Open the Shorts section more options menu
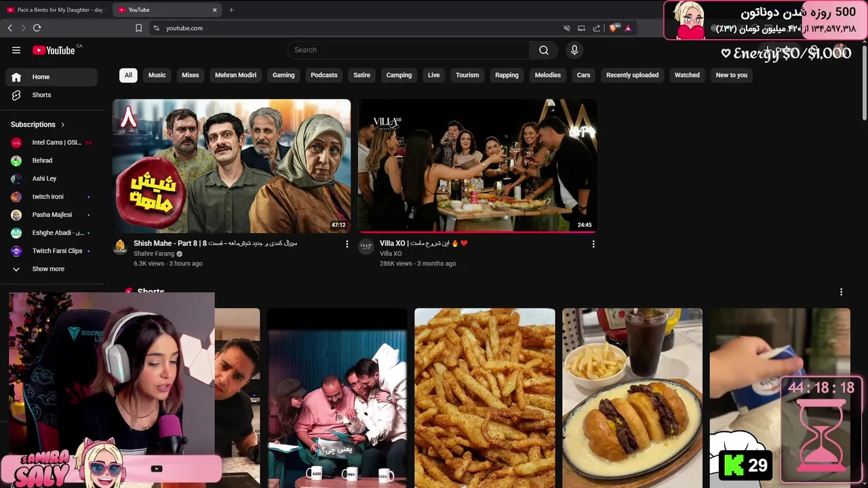 click(x=841, y=292)
